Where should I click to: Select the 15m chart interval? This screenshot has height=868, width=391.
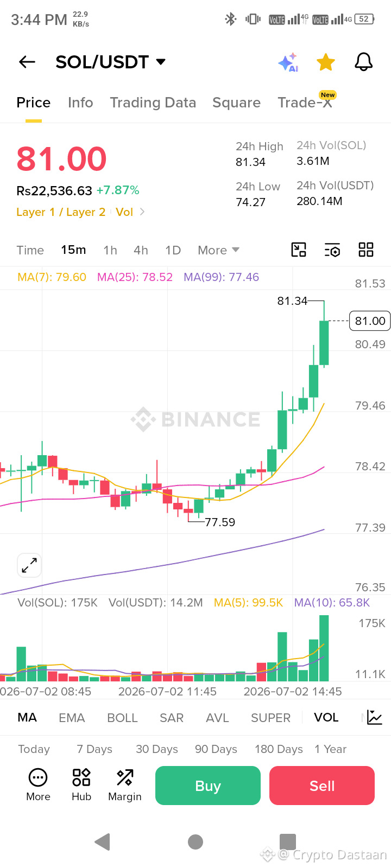click(73, 250)
